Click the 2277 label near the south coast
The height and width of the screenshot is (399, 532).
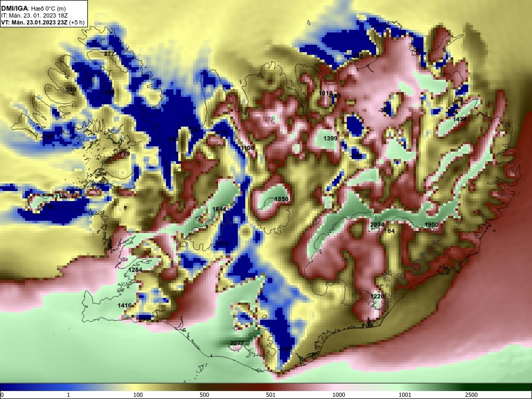click(237, 343)
